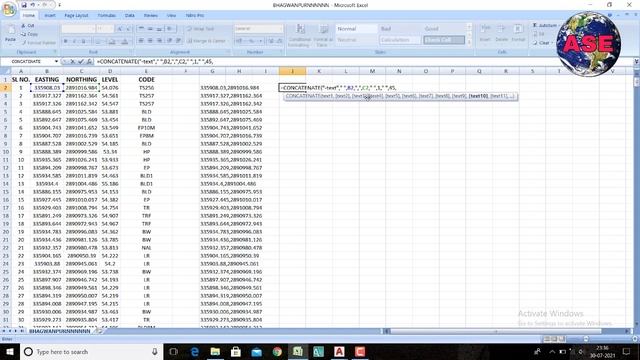Click the Copy icon in Clipboard group
This screenshot has height=360, width=640.
23,34
